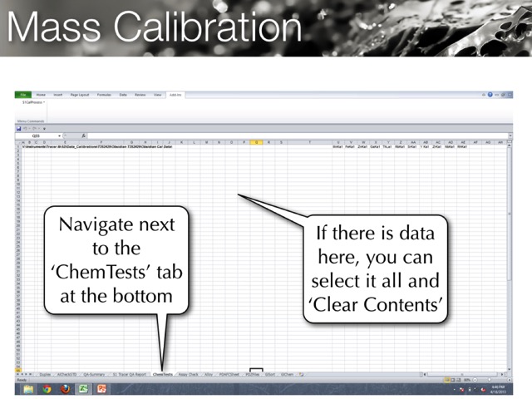Open PowerPoint from the taskbar
This screenshot has width=532, height=399.
pos(102,388)
